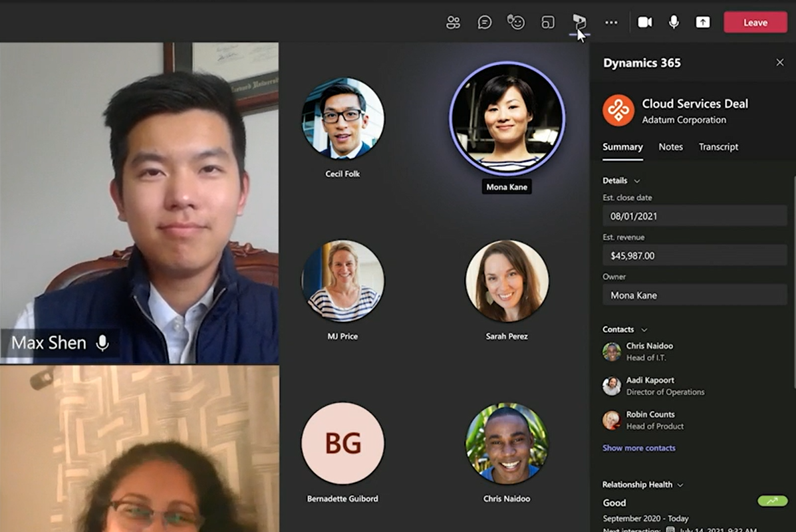The height and width of the screenshot is (532, 796).
Task: Click the Owner field showing Mona Kane
Action: [x=694, y=295]
